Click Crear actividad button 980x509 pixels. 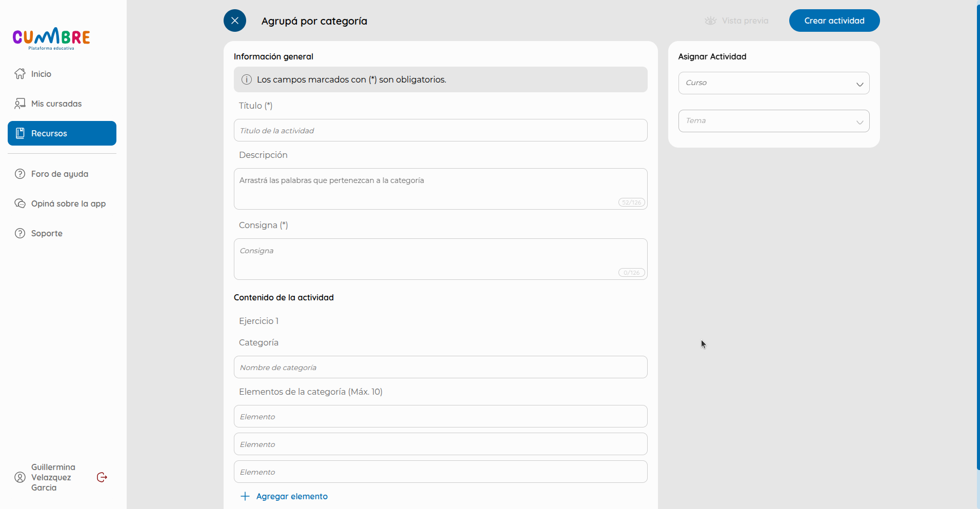[x=834, y=21]
